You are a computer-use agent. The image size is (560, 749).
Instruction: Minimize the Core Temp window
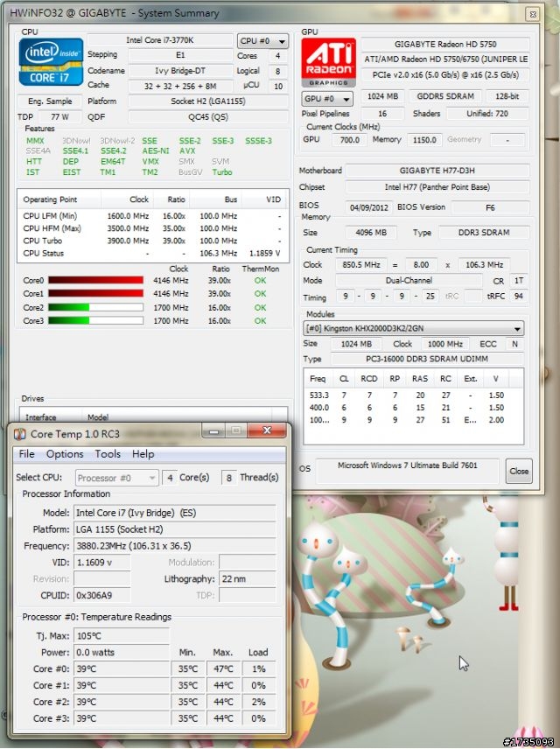point(213,430)
